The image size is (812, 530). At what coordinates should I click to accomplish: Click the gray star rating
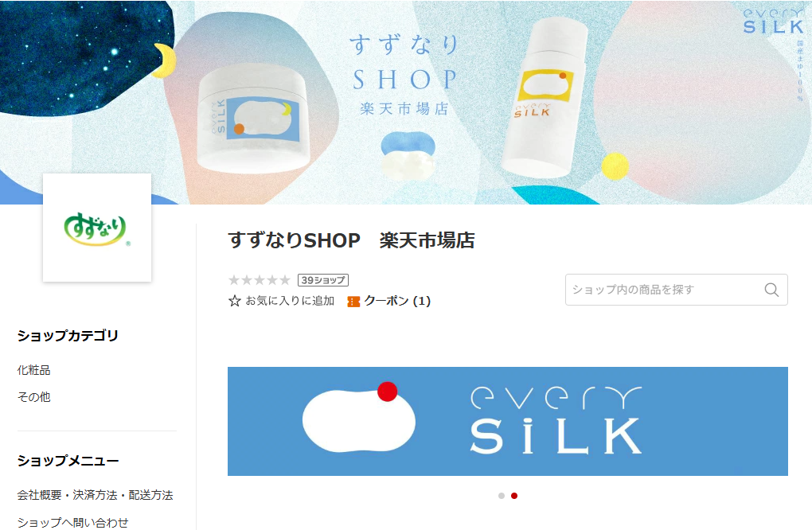pyautogui.click(x=260, y=280)
